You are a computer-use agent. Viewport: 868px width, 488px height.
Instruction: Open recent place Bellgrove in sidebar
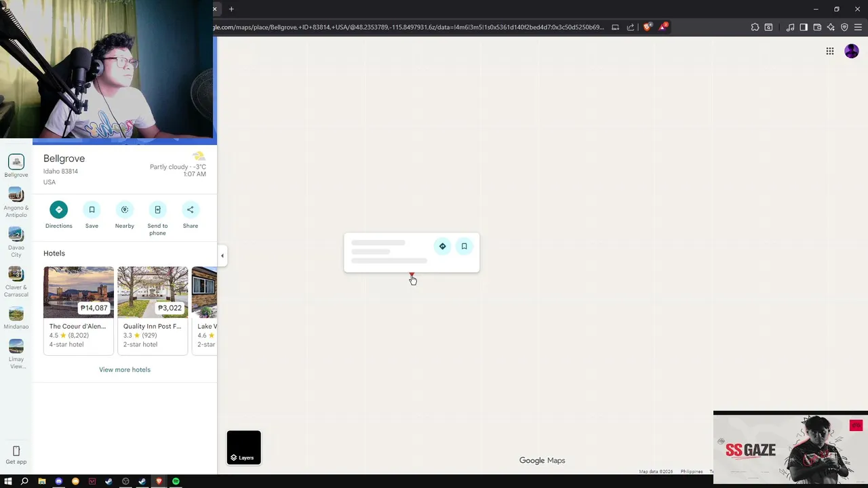tap(16, 165)
